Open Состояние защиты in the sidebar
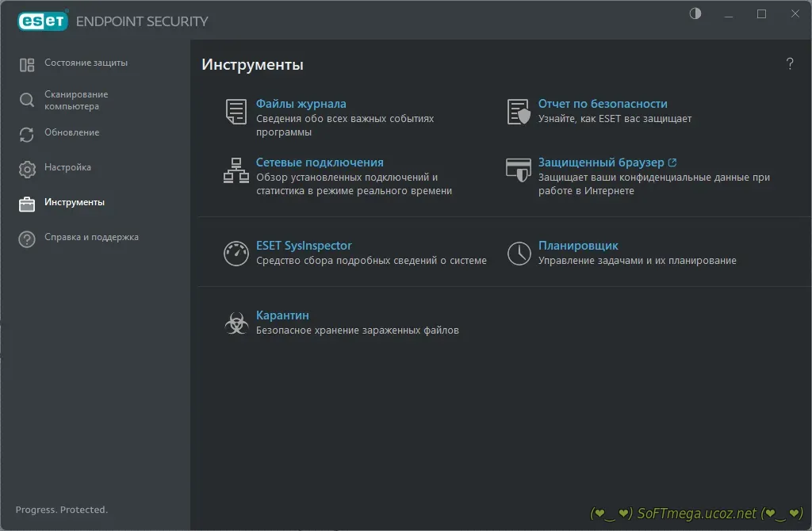Image resolution: width=812 pixels, height=531 pixels. [x=86, y=63]
